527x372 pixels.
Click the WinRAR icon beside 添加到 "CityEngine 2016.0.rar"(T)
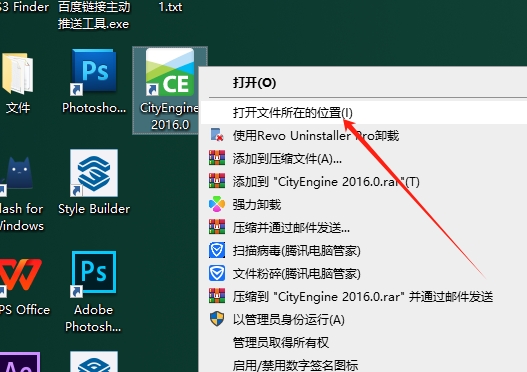point(217,181)
